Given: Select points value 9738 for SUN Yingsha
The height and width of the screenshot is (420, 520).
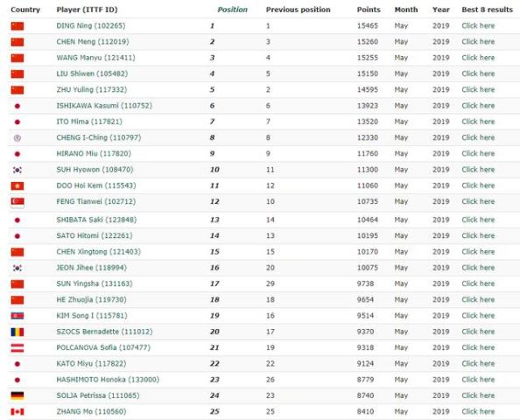Looking at the screenshot, I should tap(365, 283).
